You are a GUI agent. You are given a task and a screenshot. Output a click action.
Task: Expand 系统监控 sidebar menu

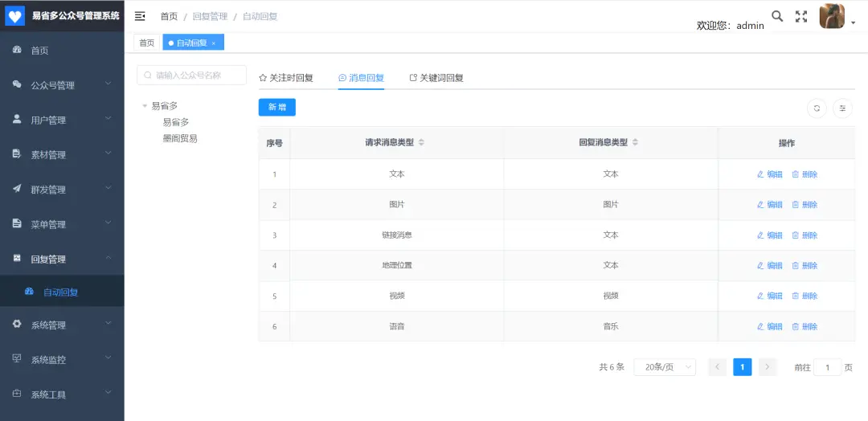pos(108,358)
